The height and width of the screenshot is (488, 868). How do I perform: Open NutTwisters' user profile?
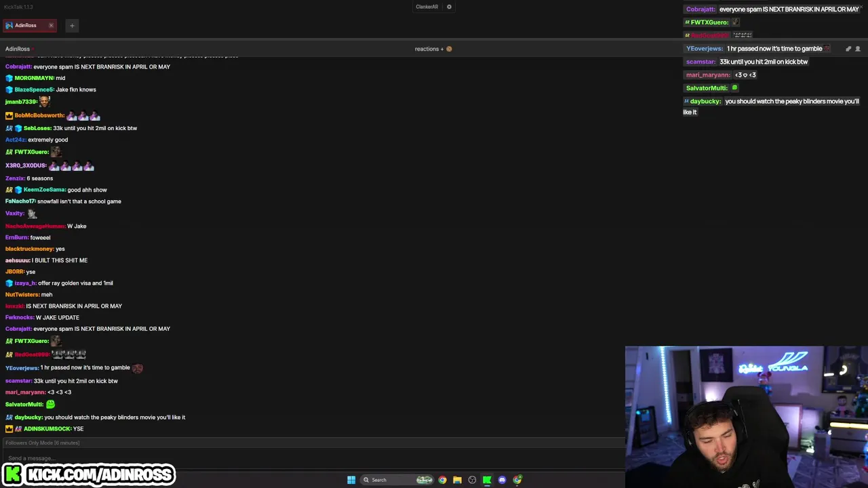(x=22, y=295)
